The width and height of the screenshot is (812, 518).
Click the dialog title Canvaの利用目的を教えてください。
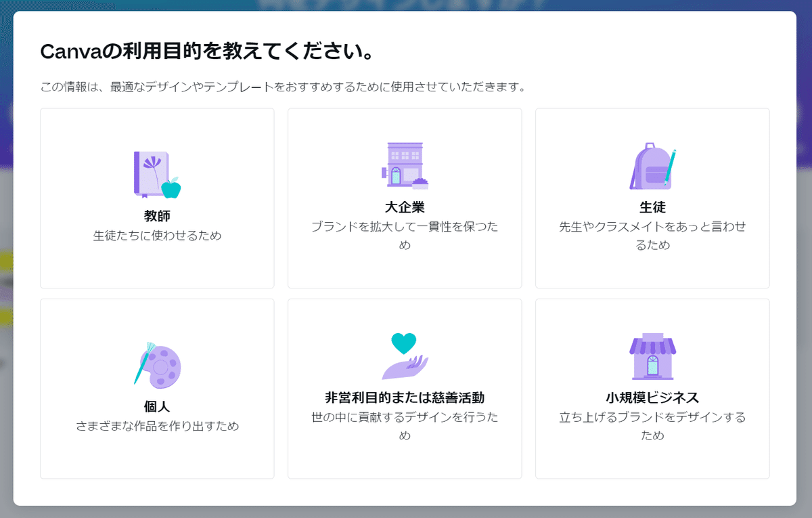point(207,51)
